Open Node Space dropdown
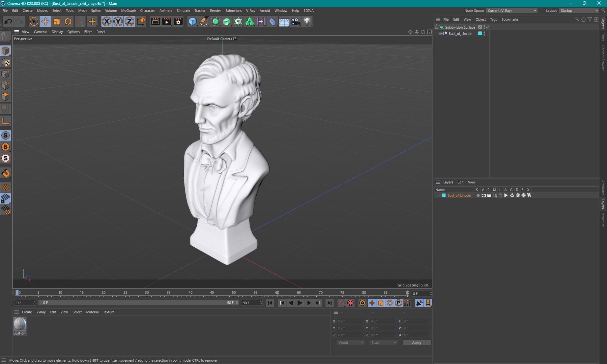The image size is (607, 364). point(512,10)
